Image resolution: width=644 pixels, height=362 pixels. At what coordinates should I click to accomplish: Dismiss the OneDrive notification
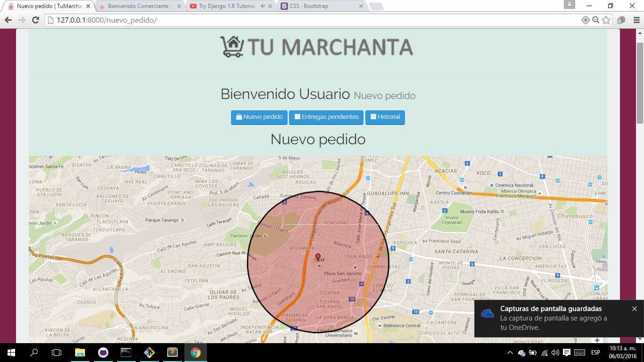click(634, 309)
